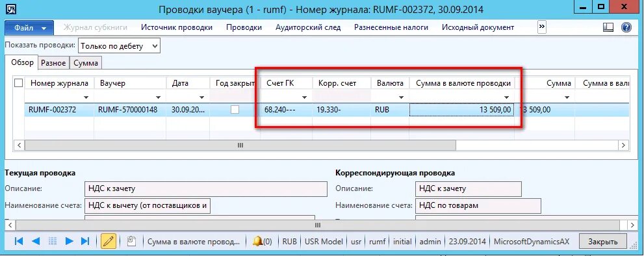The image size is (644, 256).
Task: Click the view layout icon next to help
Action: tap(608, 27)
